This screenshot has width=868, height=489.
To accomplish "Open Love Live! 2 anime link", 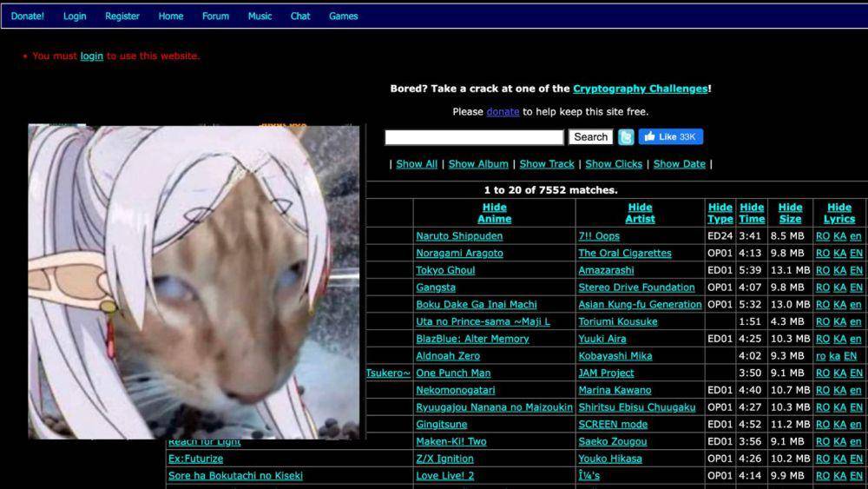I will [x=445, y=476].
